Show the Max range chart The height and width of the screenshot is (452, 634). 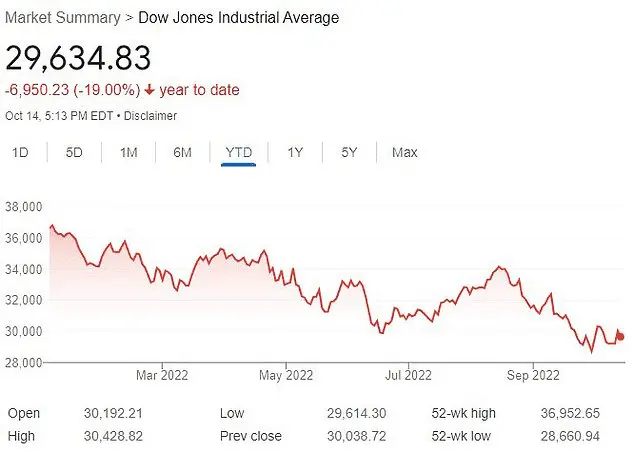404,153
